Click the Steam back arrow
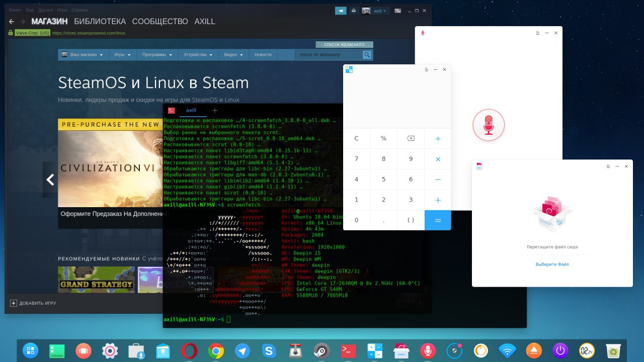Screen dimensions: 644x362 pyautogui.click(x=11, y=22)
